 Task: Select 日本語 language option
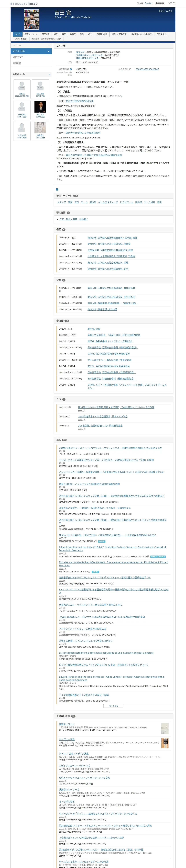coord(140,3)
